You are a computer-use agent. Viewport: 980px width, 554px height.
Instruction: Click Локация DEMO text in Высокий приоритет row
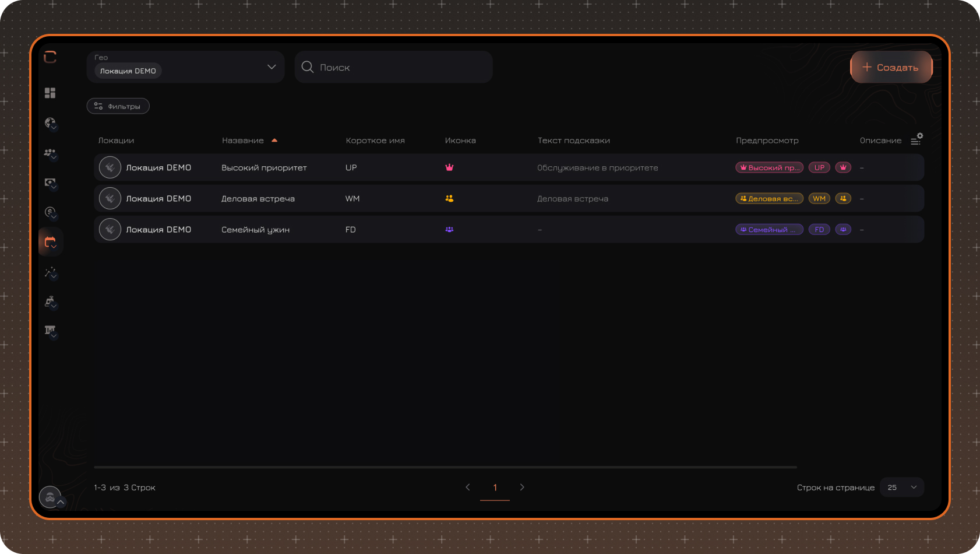[158, 167]
